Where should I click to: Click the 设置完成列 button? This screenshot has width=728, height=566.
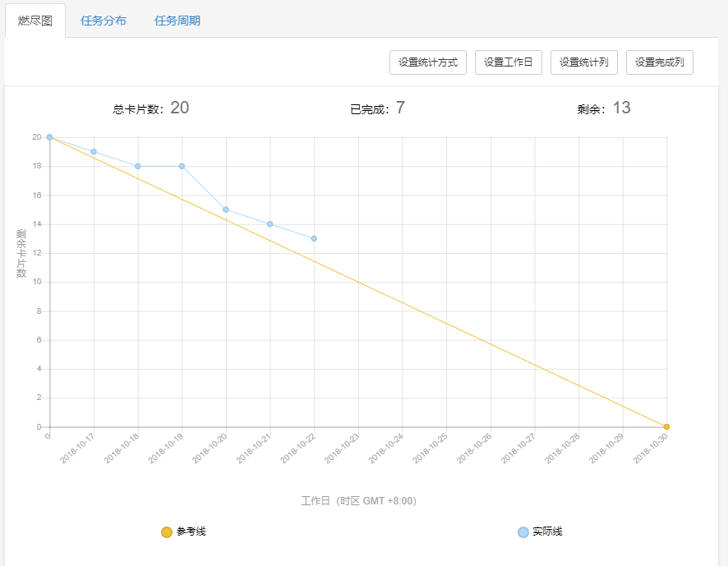[x=659, y=62]
